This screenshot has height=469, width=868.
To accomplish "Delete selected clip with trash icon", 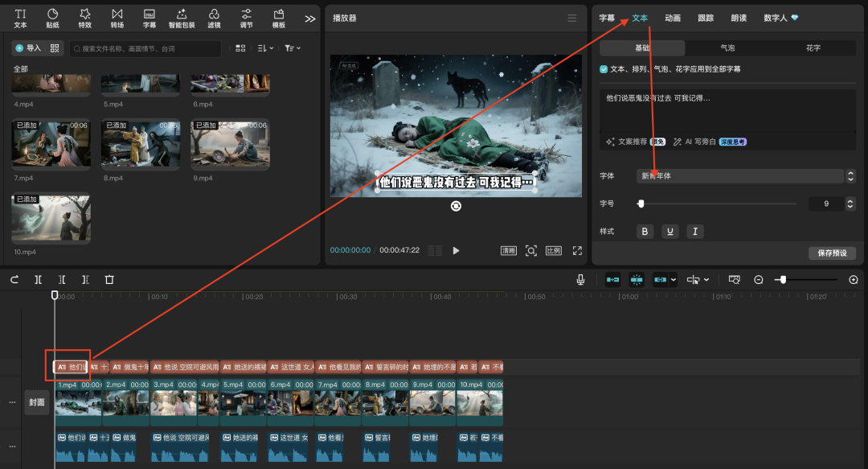I will coord(109,280).
